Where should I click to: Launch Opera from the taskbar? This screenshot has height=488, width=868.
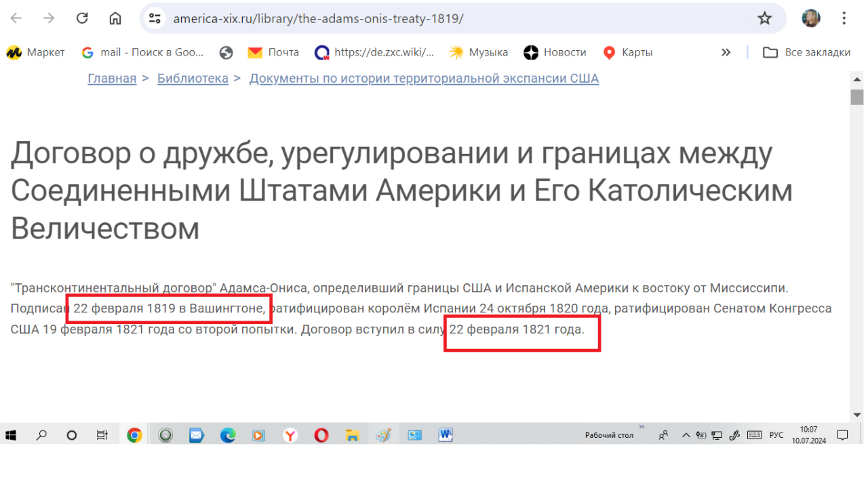tap(321, 435)
